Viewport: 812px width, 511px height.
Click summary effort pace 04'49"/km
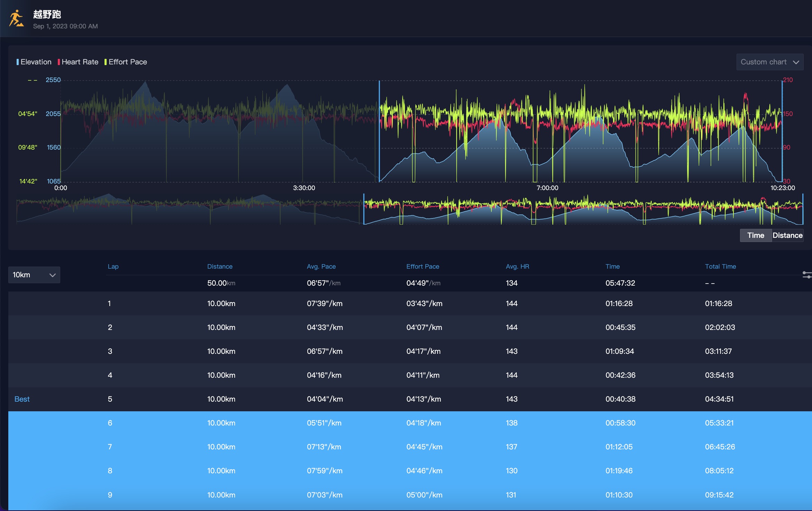pos(423,283)
